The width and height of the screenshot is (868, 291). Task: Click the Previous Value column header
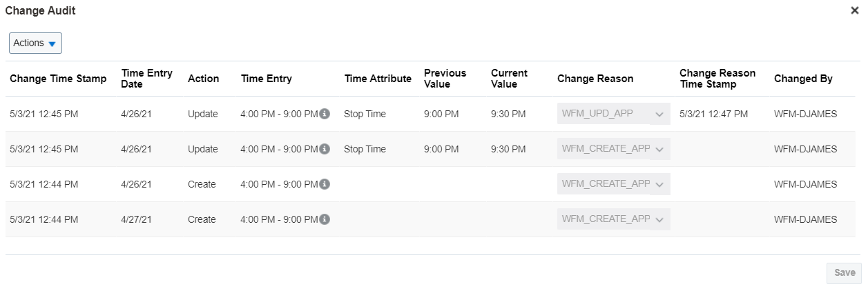point(445,79)
